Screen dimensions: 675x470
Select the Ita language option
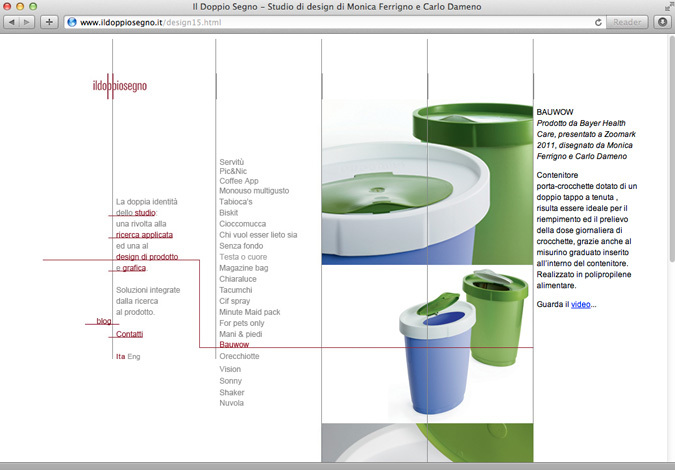pos(120,356)
